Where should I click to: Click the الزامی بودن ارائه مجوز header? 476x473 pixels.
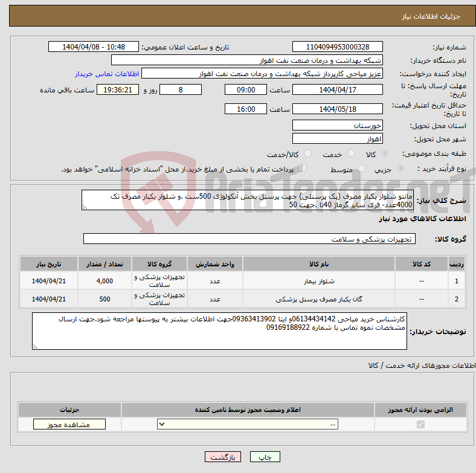click(x=420, y=410)
